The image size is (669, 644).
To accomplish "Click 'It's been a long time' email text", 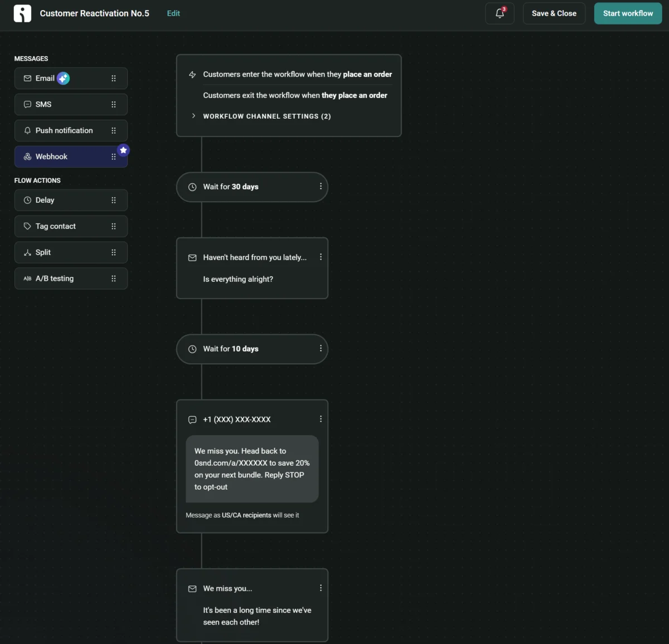I will [257, 617].
